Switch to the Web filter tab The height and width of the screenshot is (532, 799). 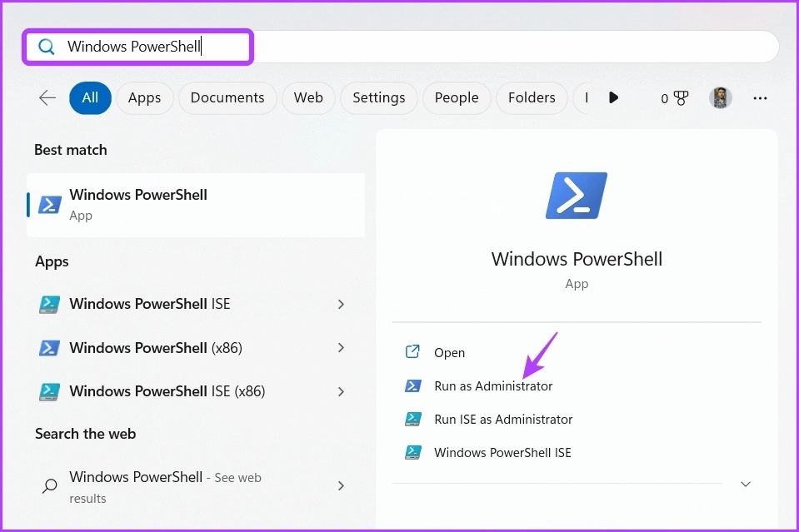click(x=308, y=97)
